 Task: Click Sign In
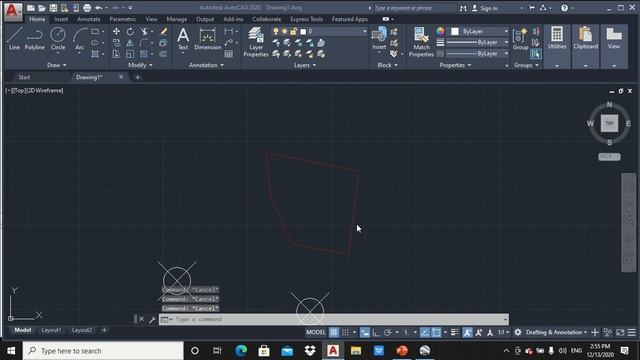485,8
